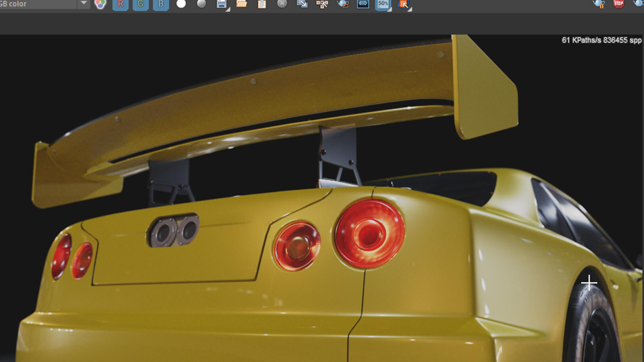Load image using open folder icon
644x362 pixels.
(242, 4)
